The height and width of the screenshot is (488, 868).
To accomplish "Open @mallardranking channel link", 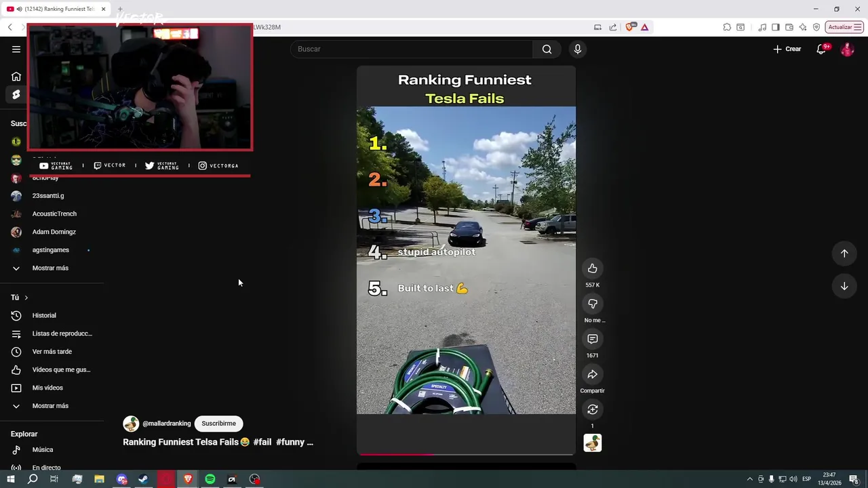I will pyautogui.click(x=167, y=424).
